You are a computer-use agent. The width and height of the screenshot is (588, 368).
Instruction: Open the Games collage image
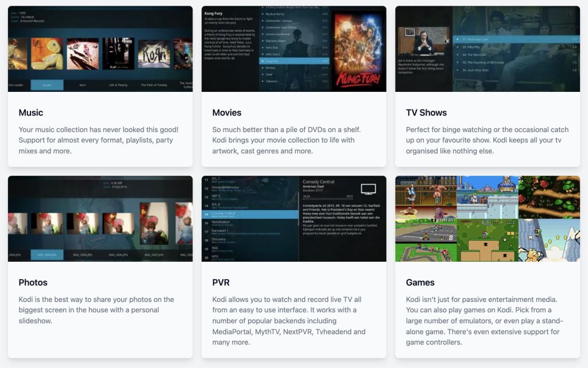[x=488, y=219]
